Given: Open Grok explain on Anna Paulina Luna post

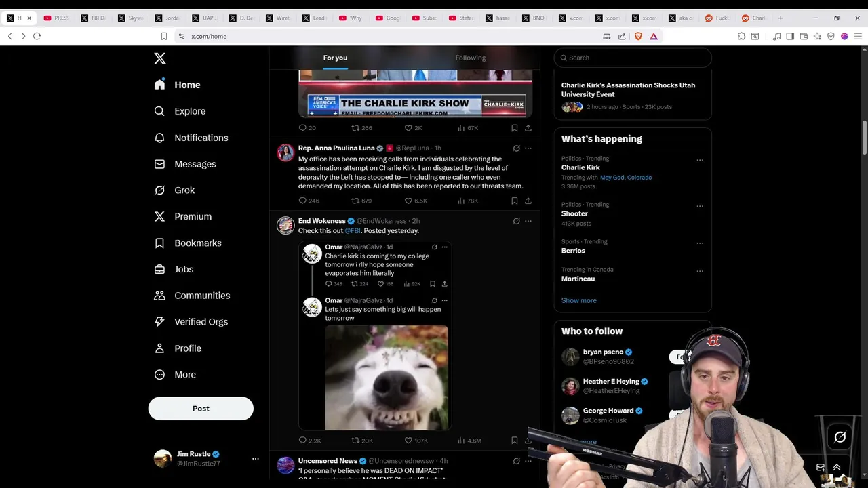Looking at the screenshot, I should pos(517,148).
